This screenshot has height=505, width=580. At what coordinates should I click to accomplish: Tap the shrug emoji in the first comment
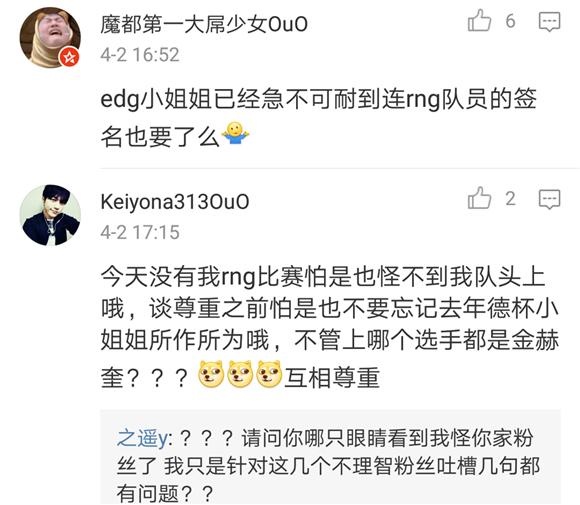point(235,133)
